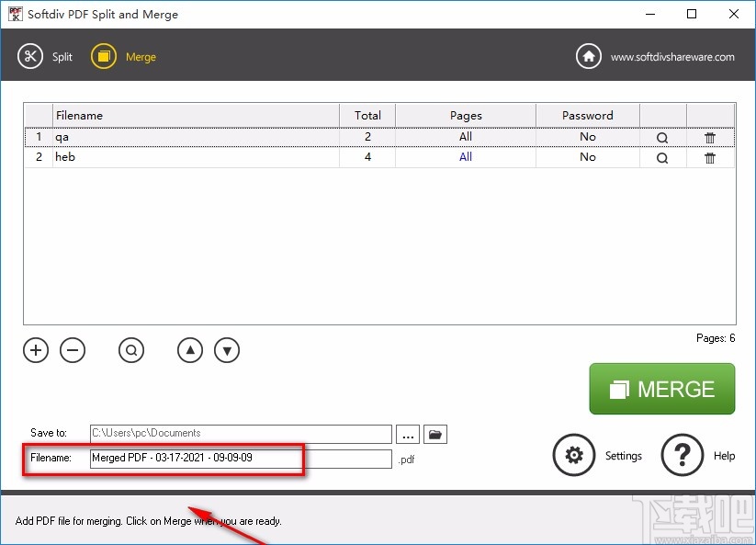
Task: Browse for a save folder with the ellipsis button
Action: coord(408,434)
